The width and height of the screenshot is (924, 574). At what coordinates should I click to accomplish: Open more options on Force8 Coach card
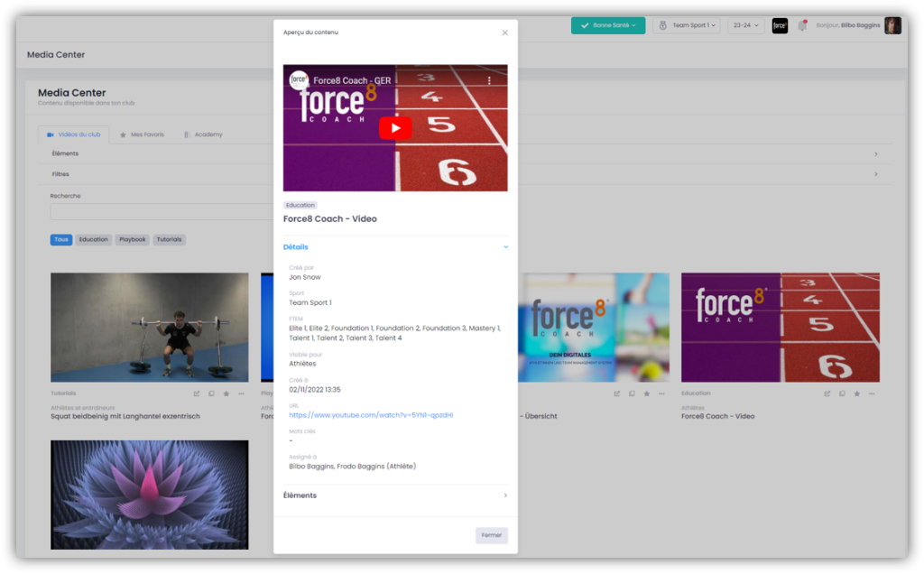(871, 393)
